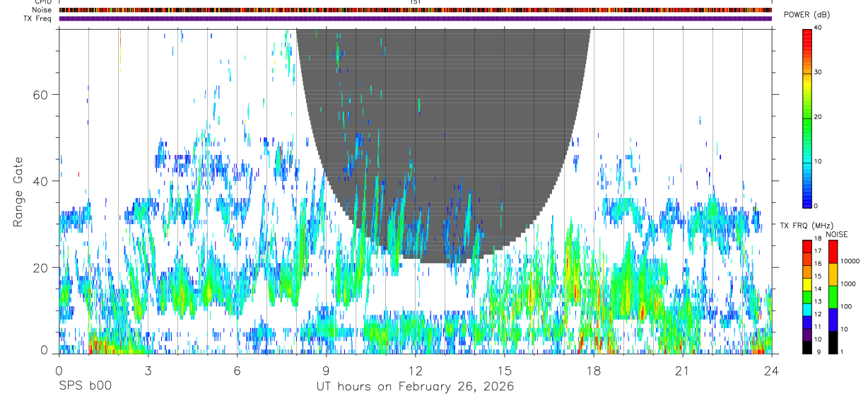Click the 21 hour tick on time axis
The image size is (868, 401).
tap(682, 370)
